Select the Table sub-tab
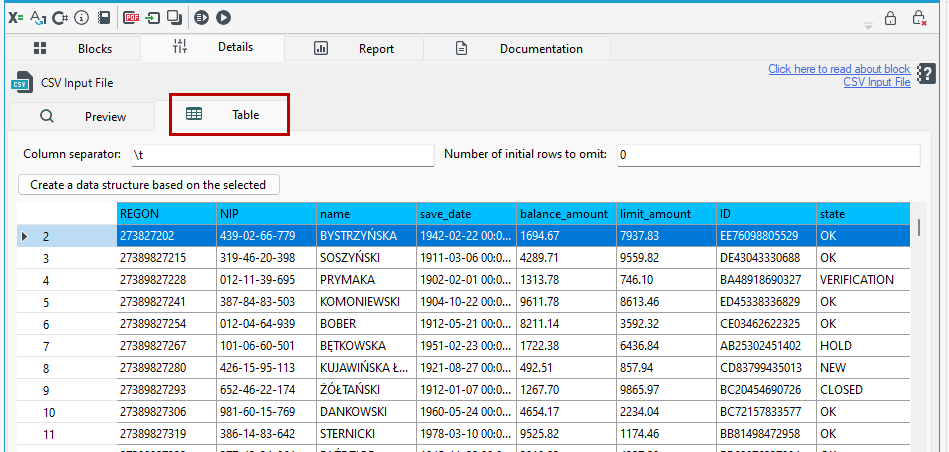This screenshot has width=949, height=452. coord(229,114)
